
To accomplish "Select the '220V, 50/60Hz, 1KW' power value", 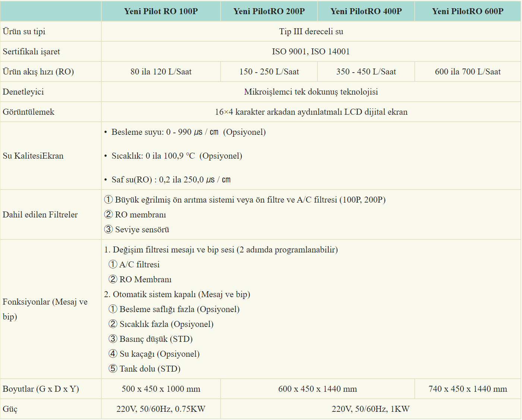I will click(371, 409).
